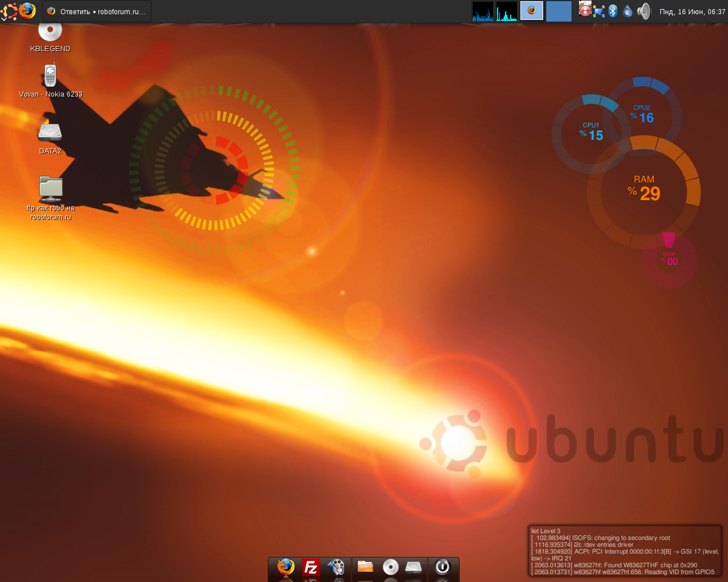
Task: Click the blue water drop tray icon
Action: [627, 11]
